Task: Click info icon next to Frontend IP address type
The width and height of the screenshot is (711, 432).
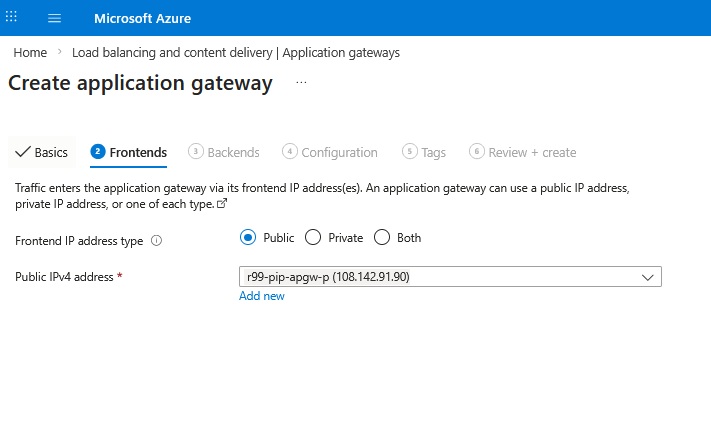Action: [x=156, y=240]
